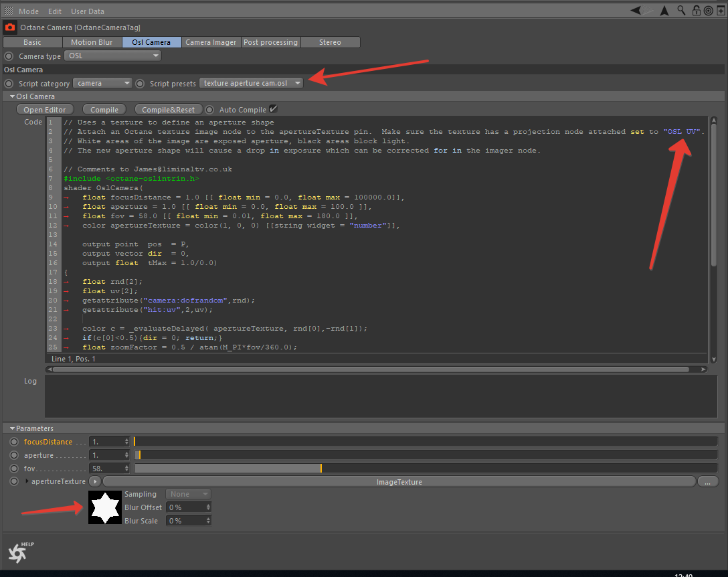Screen dimensions: 728x577
Task: Toggle the fov keyframe dot
Action: [x=14, y=469]
